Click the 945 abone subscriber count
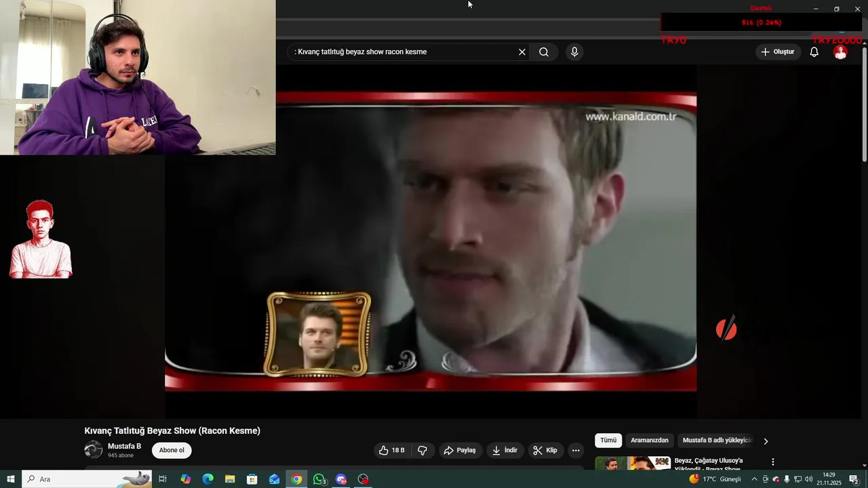This screenshot has height=488, width=868. [121, 455]
